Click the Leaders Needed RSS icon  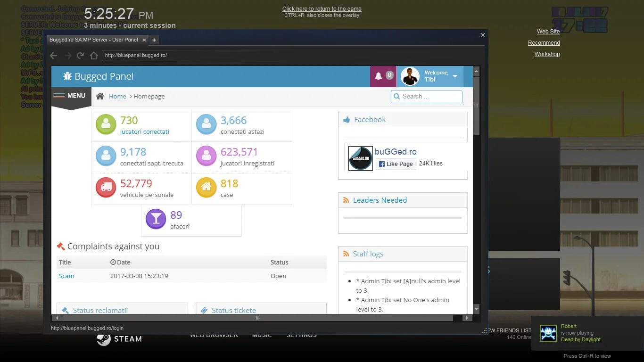click(x=347, y=200)
